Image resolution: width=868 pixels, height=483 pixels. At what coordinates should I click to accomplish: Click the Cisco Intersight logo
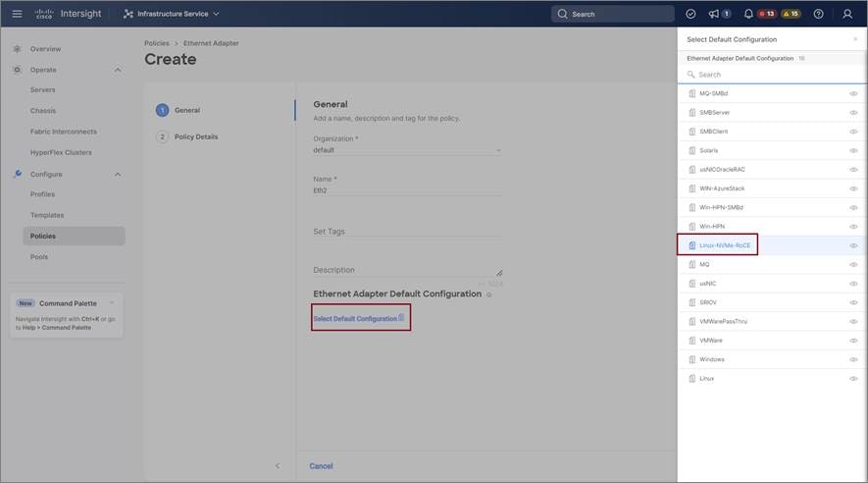pos(68,14)
